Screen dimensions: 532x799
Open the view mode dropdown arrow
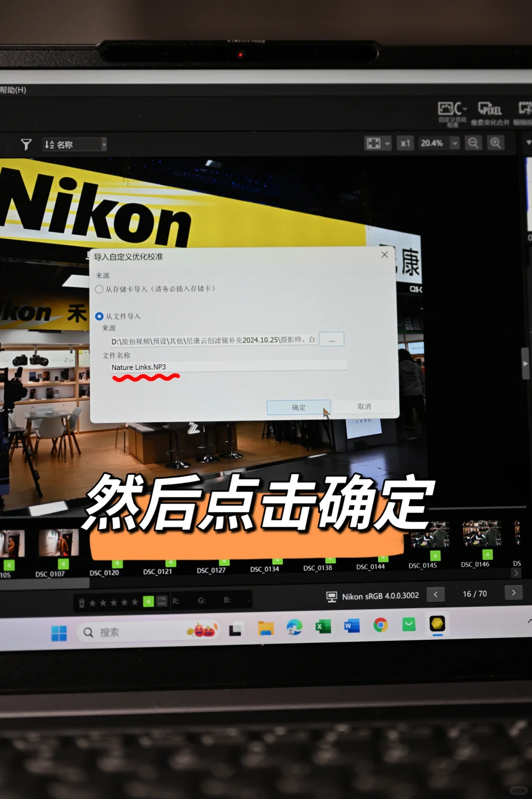coord(388,143)
